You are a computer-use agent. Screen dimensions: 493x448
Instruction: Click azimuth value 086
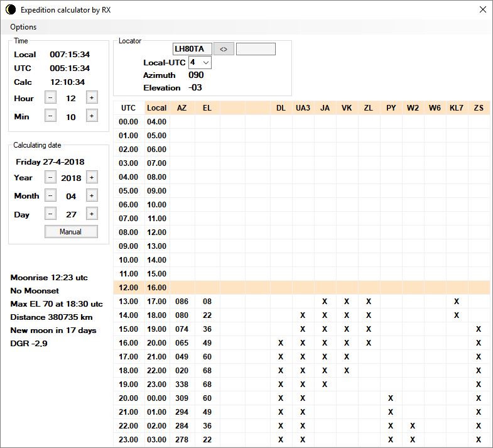[182, 302]
